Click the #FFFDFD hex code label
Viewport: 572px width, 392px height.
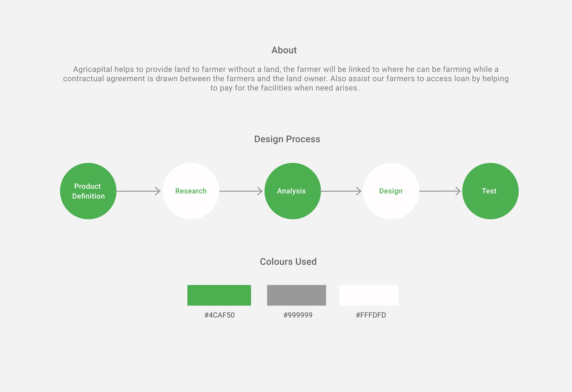point(371,315)
